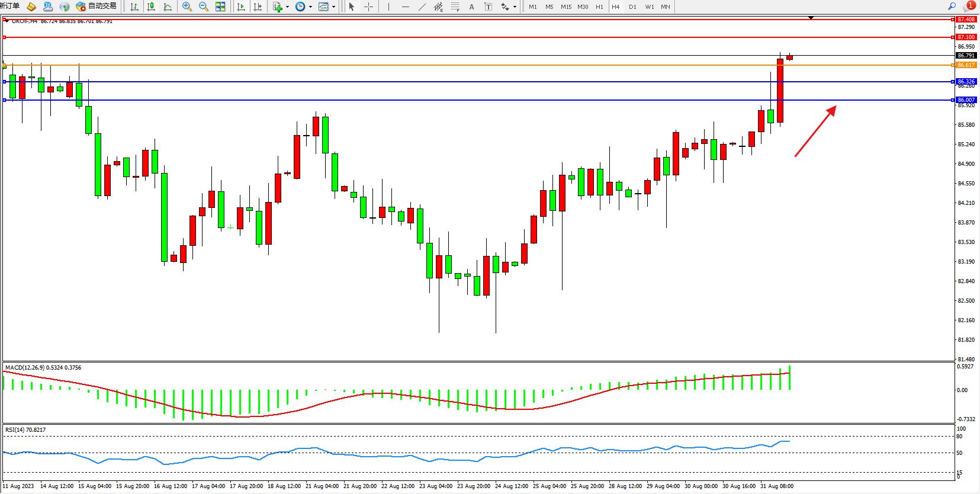Switch to the H1 timeframe
The width and height of the screenshot is (980, 494).
pos(599,7)
